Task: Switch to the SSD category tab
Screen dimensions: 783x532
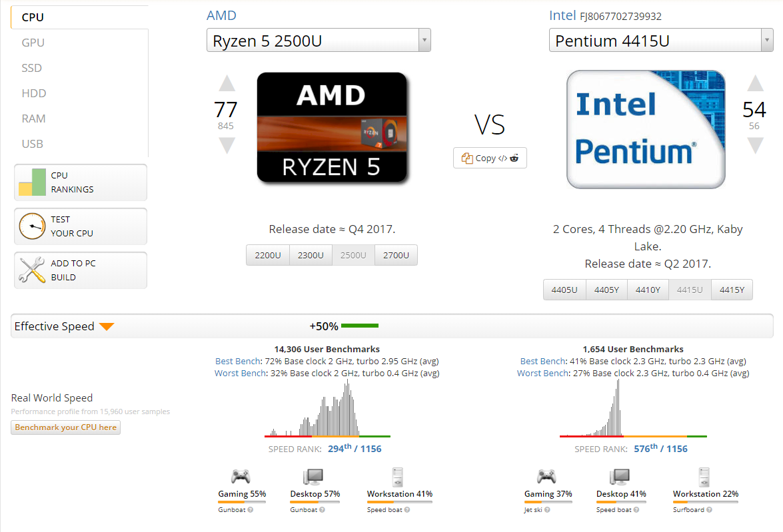Action: coord(32,68)
